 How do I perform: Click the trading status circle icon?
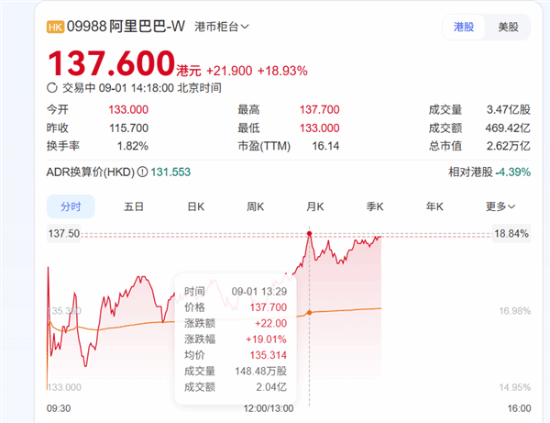click(52, 88)
